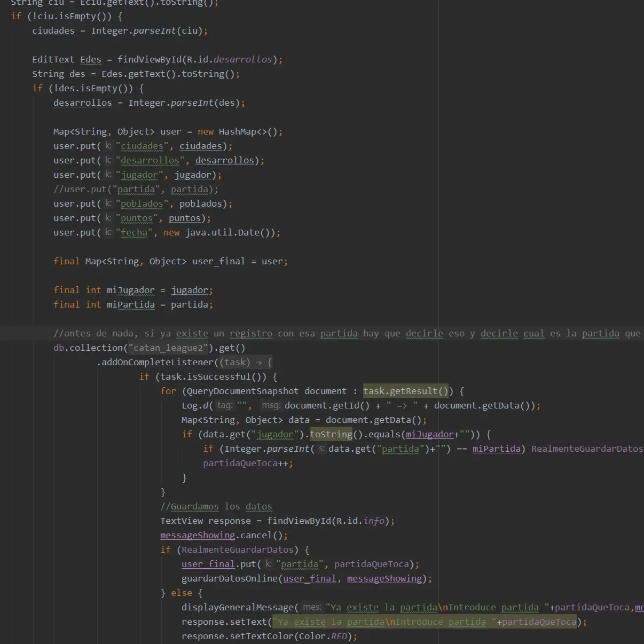This screenshot has width=644, height=644.
Task: Click task.isSuccessful() in the if condition
Action: tap(213, 377)
